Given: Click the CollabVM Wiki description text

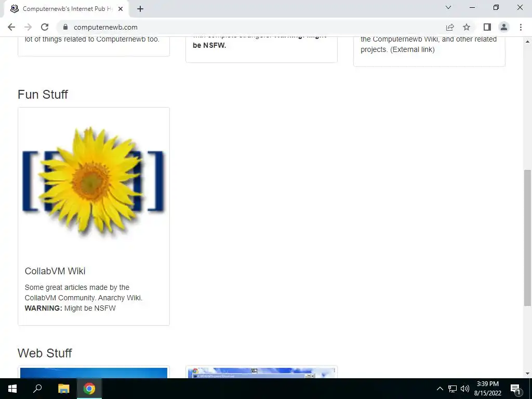Looking at the screenshot, I should pos(84,298).
